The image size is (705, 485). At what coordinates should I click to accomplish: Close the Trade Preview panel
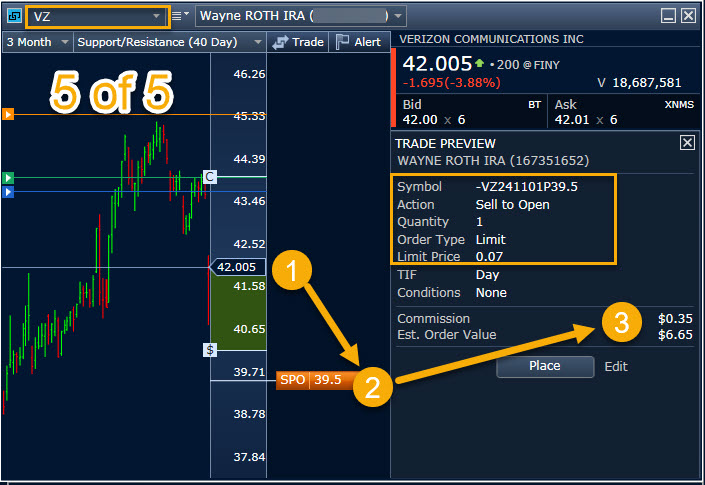coord(687,143)
